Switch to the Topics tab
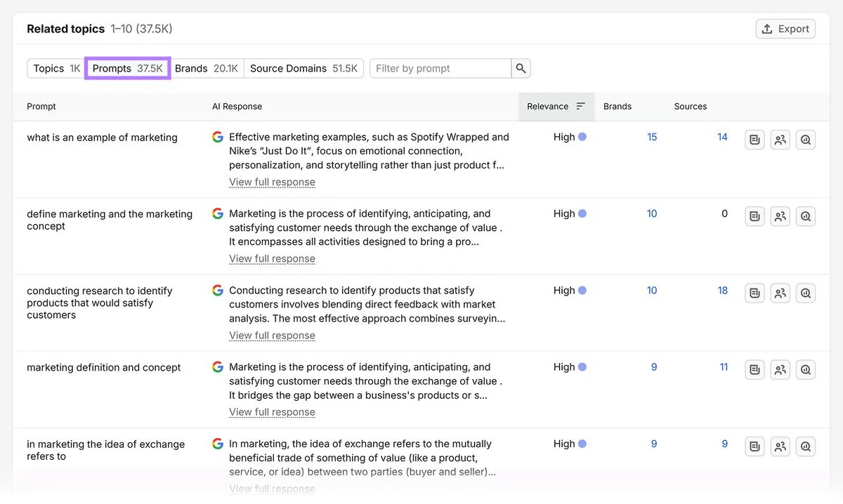 coord(57,68)
